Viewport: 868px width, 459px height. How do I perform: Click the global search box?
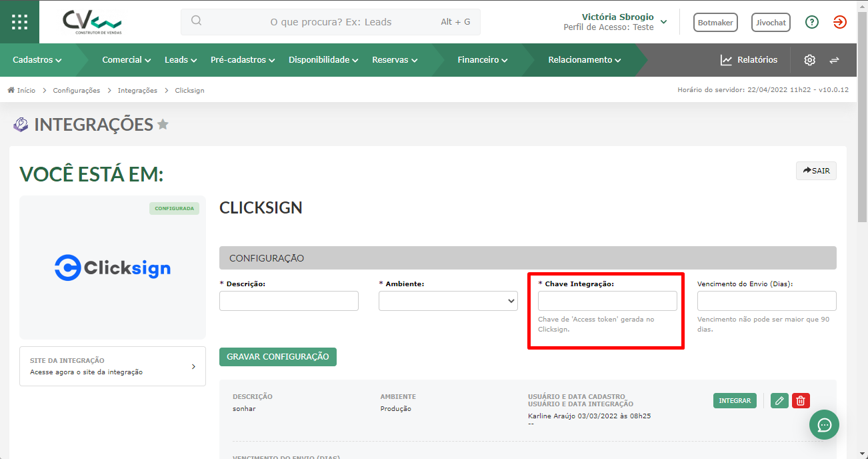tap(331, 22)
